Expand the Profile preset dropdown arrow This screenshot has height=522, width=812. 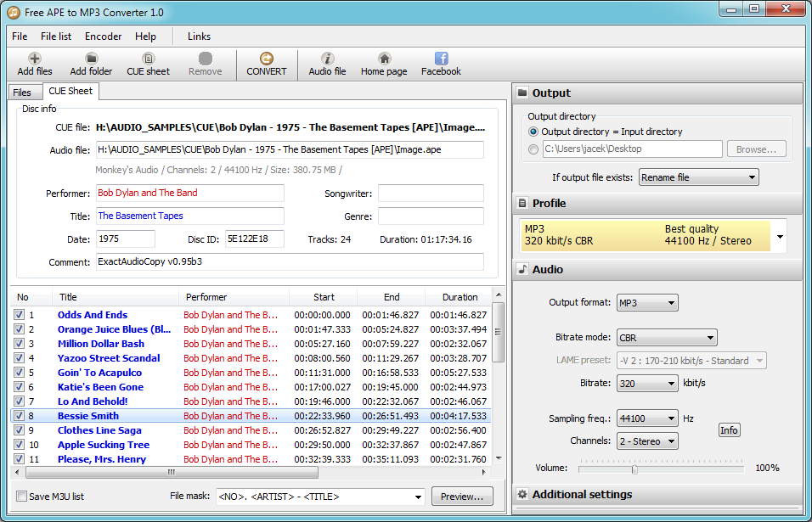coord(780,237)
